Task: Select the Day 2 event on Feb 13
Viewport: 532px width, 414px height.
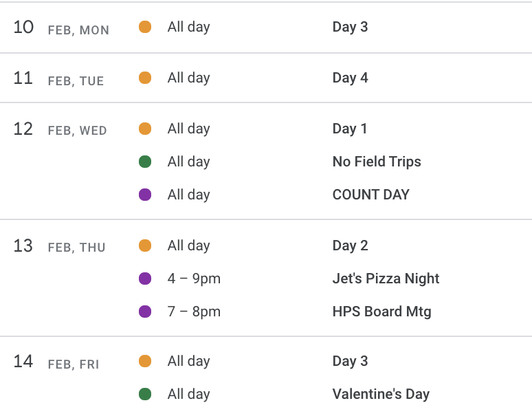Action: 350,246
